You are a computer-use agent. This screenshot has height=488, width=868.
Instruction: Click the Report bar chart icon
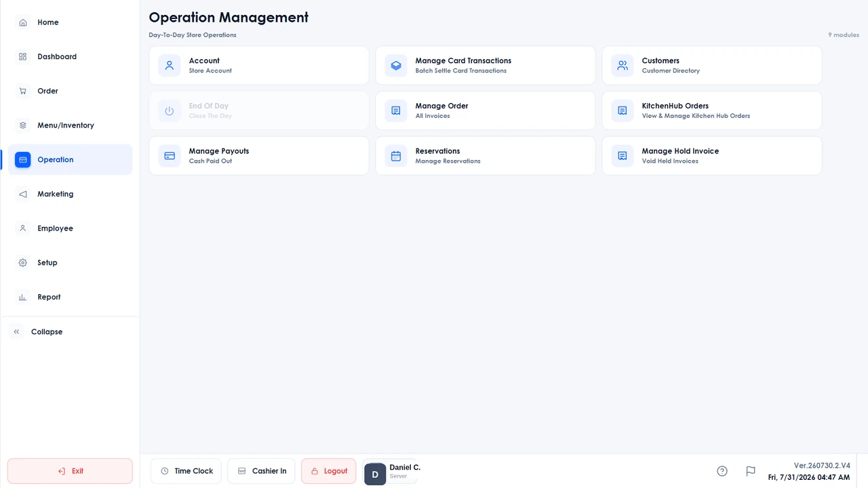pyautogui.click(x=23, y=297)
